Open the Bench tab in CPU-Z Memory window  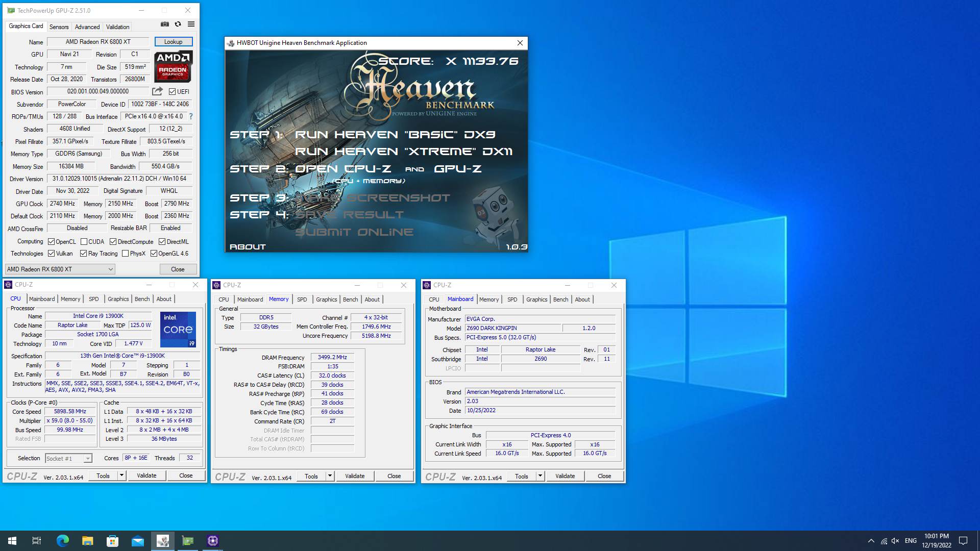pyautogui.click(x=350, y=299)
